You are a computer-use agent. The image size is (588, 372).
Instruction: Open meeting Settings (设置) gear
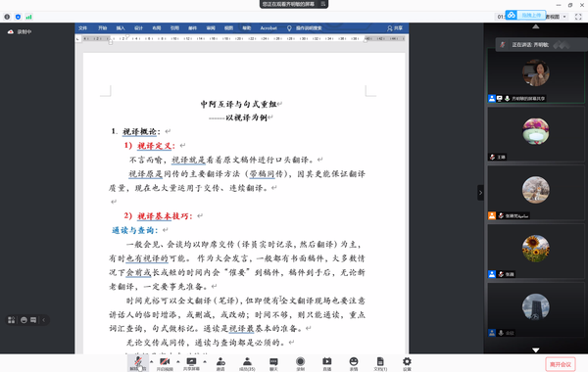click(407, 363)
